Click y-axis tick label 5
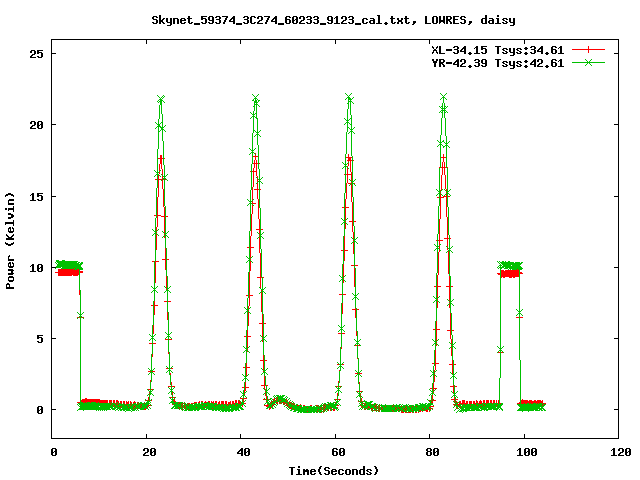 [x=40, y=339]
